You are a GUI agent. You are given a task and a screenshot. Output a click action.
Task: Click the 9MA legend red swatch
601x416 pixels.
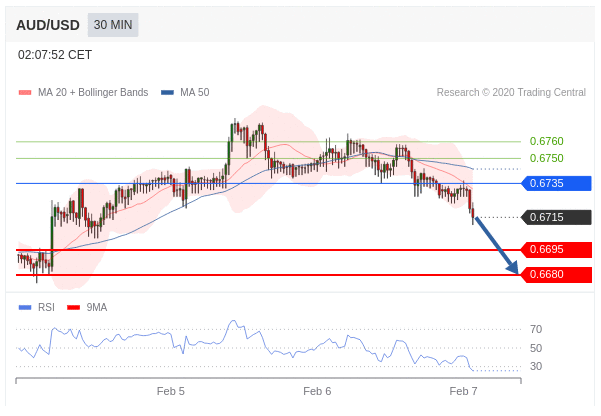click(x=73, y=307)
